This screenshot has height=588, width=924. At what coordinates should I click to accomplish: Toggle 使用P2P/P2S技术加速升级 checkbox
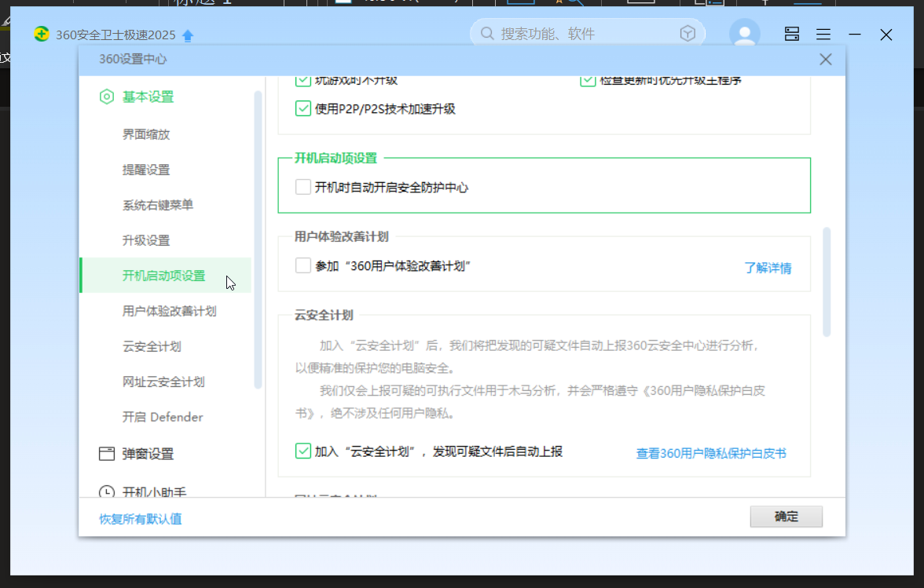pos(303,108)
